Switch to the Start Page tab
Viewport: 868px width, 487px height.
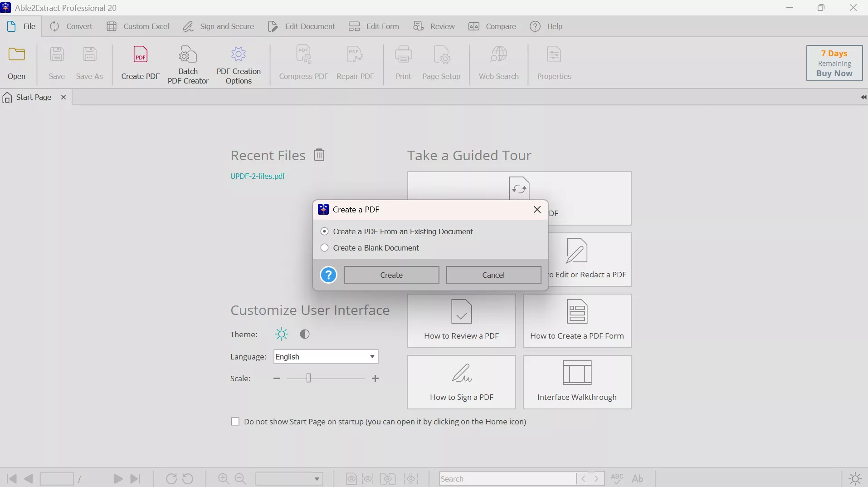tap(33, 97)
